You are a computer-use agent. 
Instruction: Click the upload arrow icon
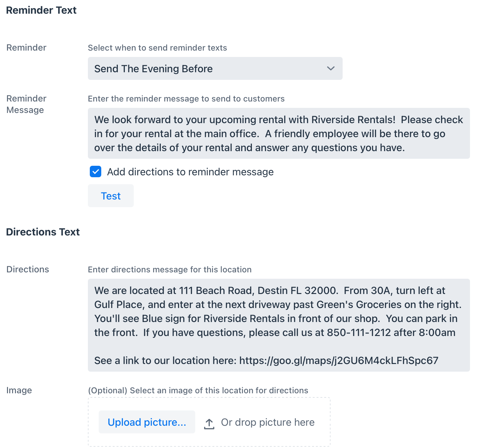[x=209, y=423]
